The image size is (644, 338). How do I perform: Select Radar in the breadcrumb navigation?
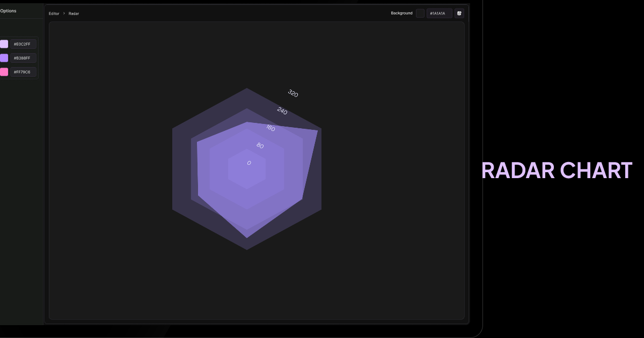coord(74,13)
